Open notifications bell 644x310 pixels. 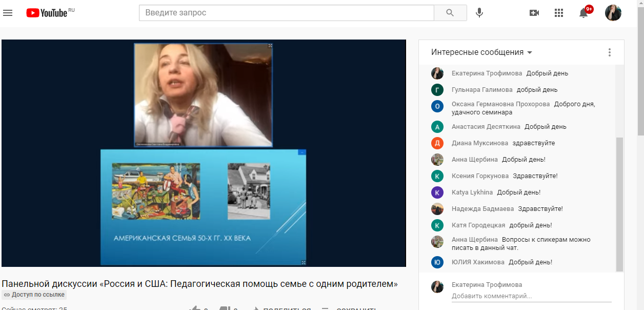(583, 13)
